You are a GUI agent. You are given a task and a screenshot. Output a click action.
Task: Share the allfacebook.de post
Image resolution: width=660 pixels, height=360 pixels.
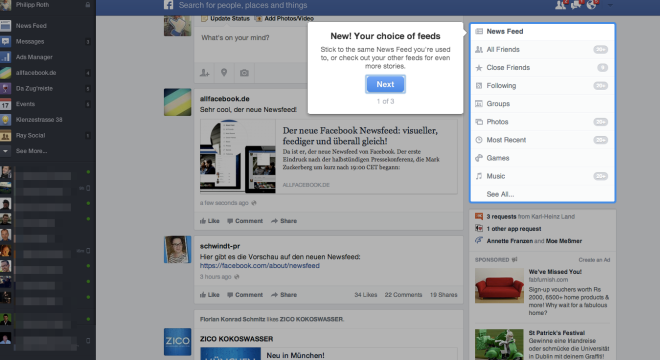pos(284,221)
